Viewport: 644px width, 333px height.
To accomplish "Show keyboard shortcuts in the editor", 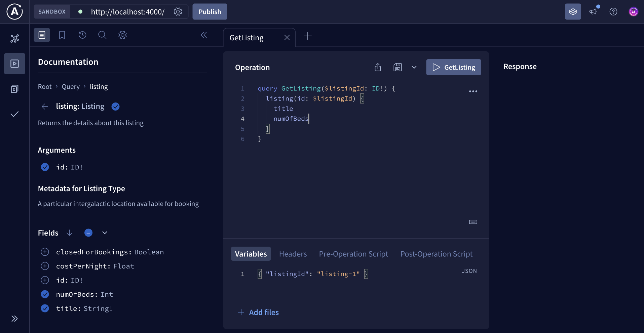I will click(473, 222).
